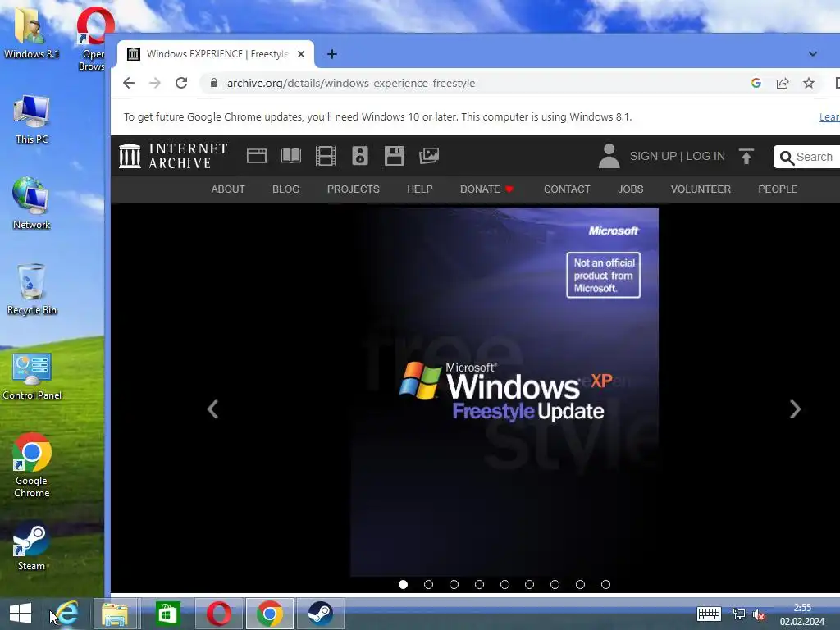Open the Video (film) icon in Archive nav
840x630 pixels.
(x=325, y=156)
